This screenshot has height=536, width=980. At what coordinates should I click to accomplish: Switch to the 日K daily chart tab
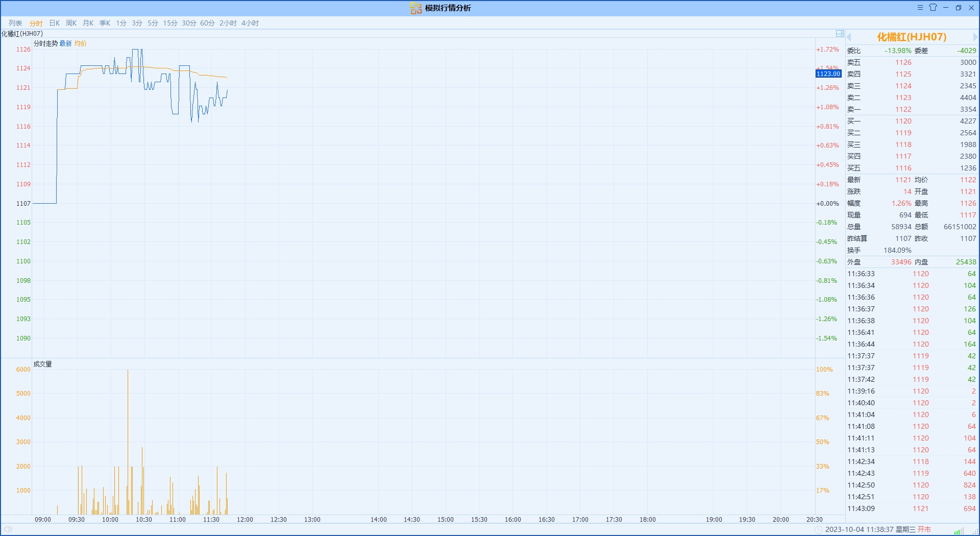click(x=55, y=23)
